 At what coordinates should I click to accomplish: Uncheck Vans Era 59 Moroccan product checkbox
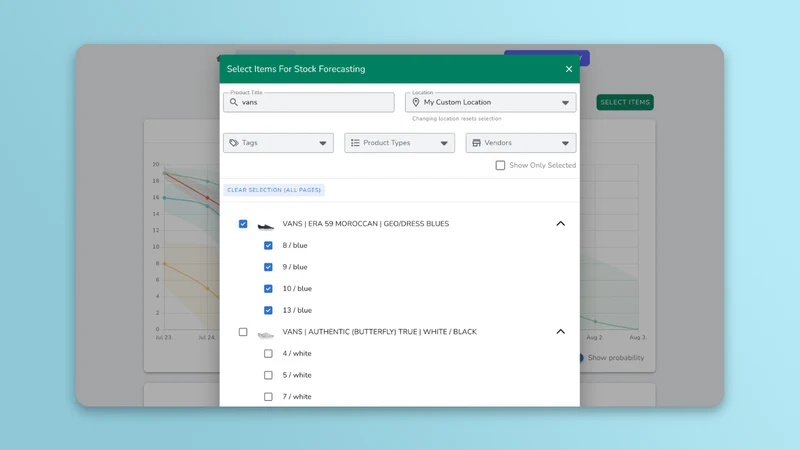coord(243,224)
